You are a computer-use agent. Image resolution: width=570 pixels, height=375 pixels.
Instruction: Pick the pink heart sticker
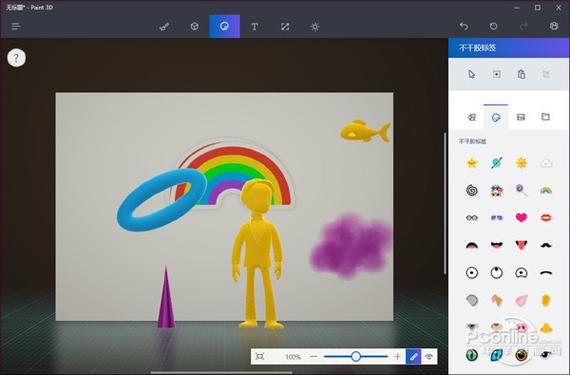[521, 217]
